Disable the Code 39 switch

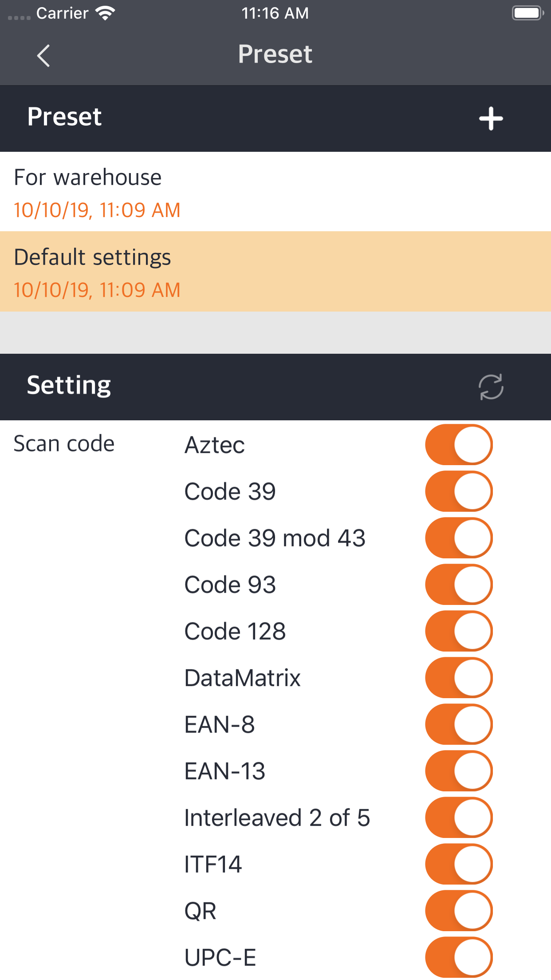tap(459, 491)
